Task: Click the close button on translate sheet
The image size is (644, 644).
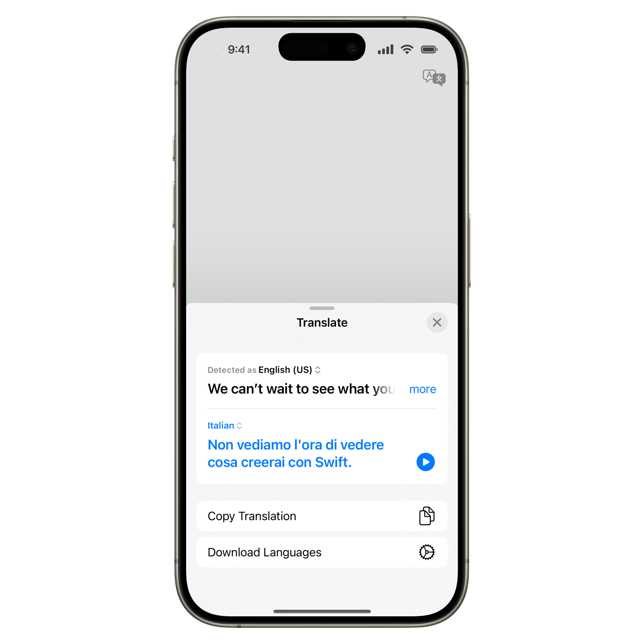Action: tap(437, 323)
